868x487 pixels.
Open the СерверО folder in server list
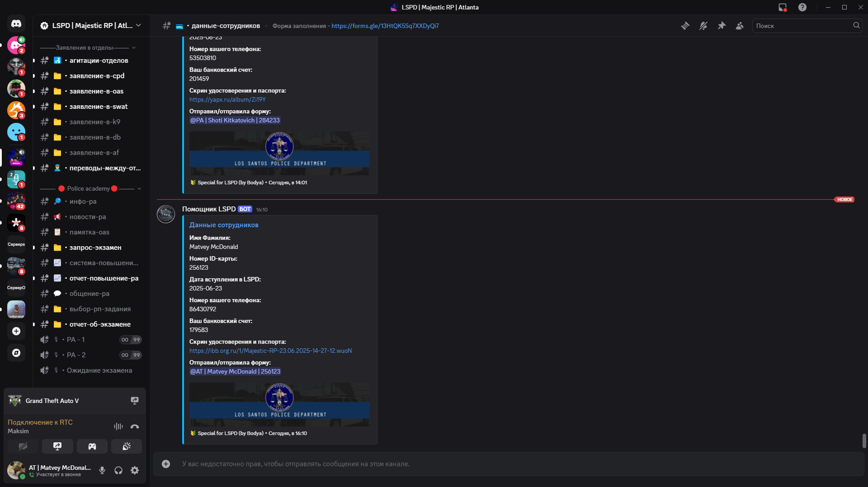pyautogui.click(x=16, y=288)
